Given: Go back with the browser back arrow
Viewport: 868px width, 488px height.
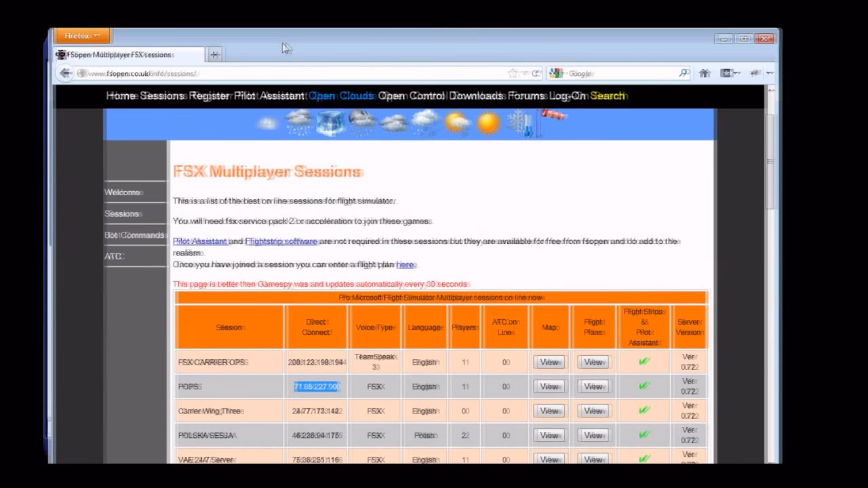Looking at the screenshot, I should tap(65, 73).
